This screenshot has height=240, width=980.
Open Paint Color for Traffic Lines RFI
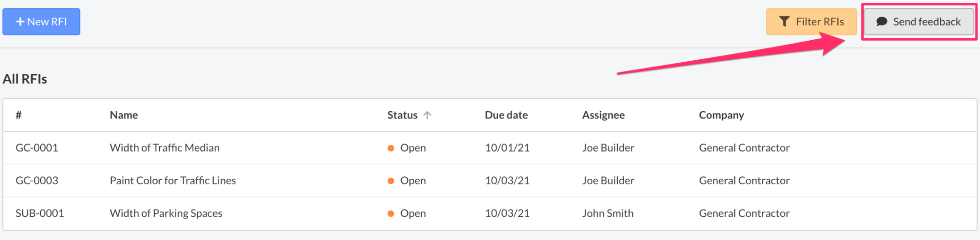click(x=173, y=181)
